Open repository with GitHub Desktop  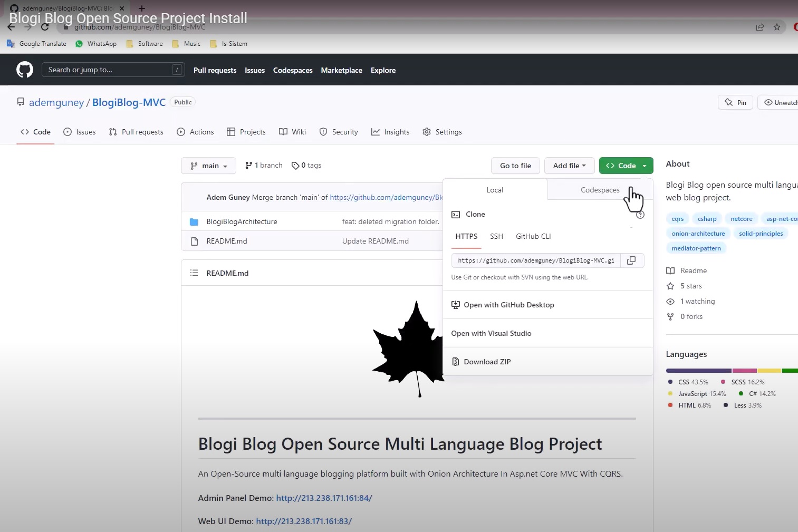[508, 305]
